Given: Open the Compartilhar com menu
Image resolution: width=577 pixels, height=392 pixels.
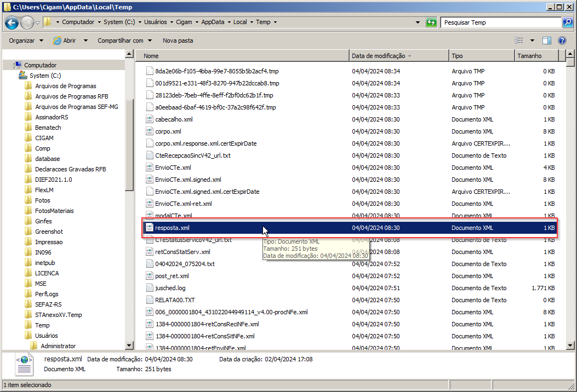Looking at the screenshot, I should point(124,41).
